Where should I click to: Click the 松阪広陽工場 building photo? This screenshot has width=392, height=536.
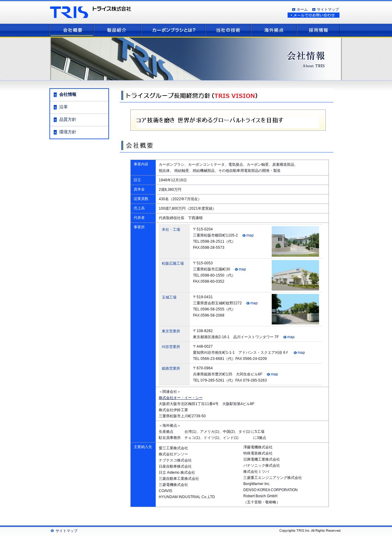[295, 275]
